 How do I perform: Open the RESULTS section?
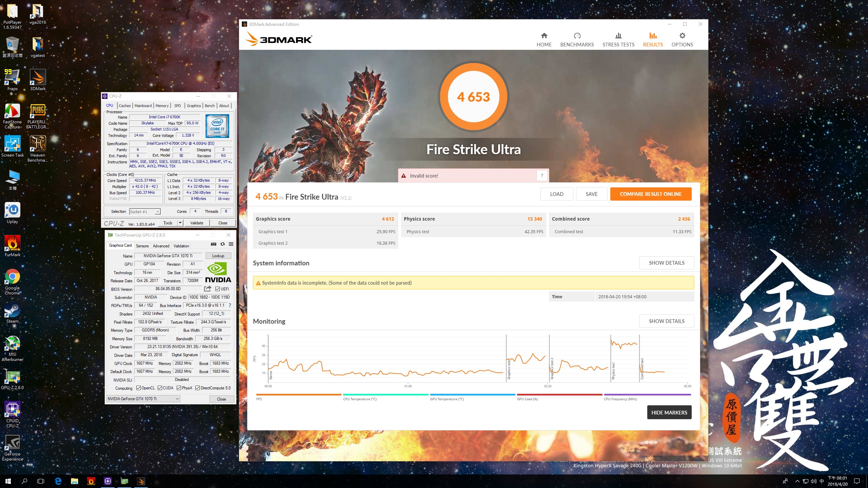pos(653,40)
